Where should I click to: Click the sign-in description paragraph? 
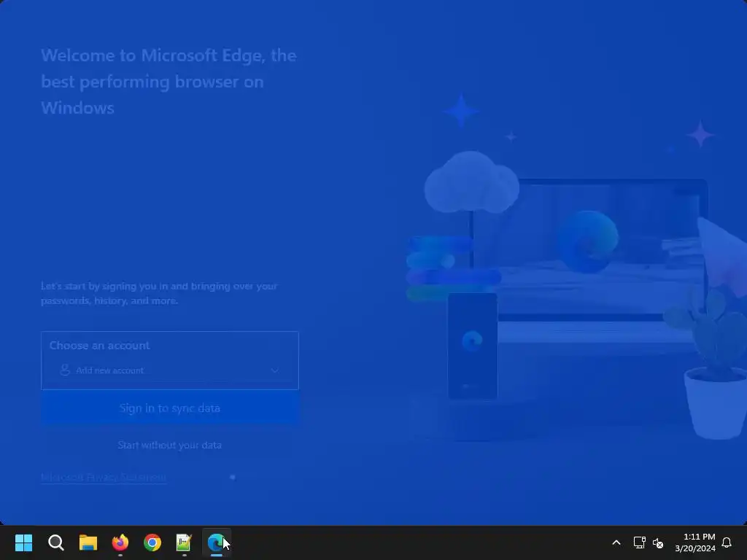(x=159, y=293)
